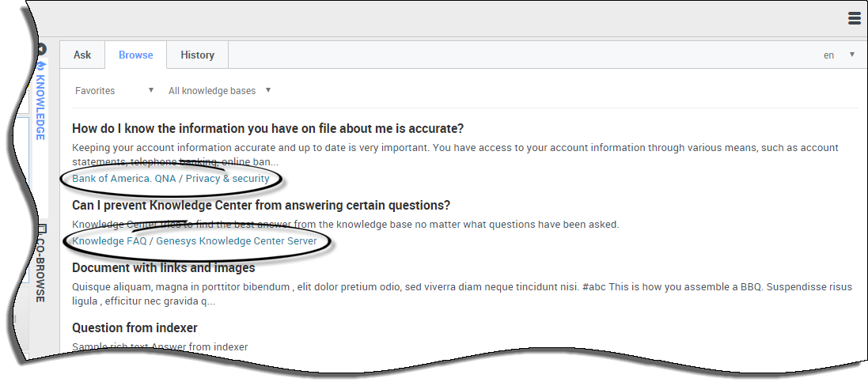The image size is (868, 386).
Task: Open the account information accuracy question
Action: click(267, 129)
